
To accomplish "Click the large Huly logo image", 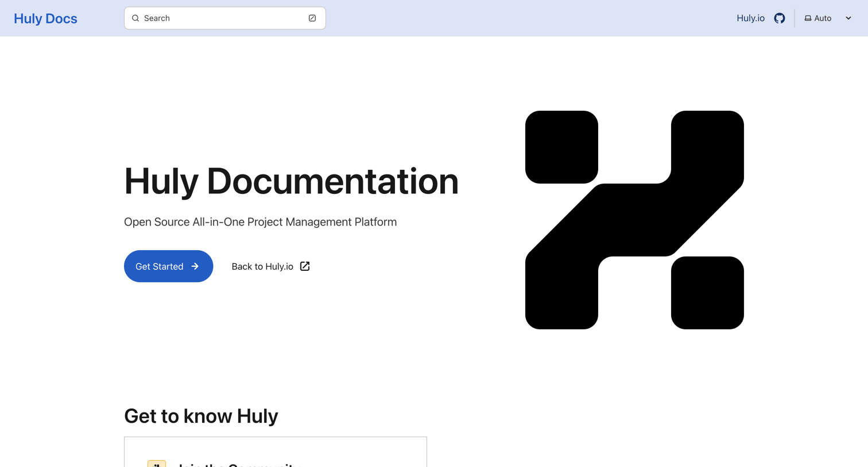I will [x=634, y=220].
